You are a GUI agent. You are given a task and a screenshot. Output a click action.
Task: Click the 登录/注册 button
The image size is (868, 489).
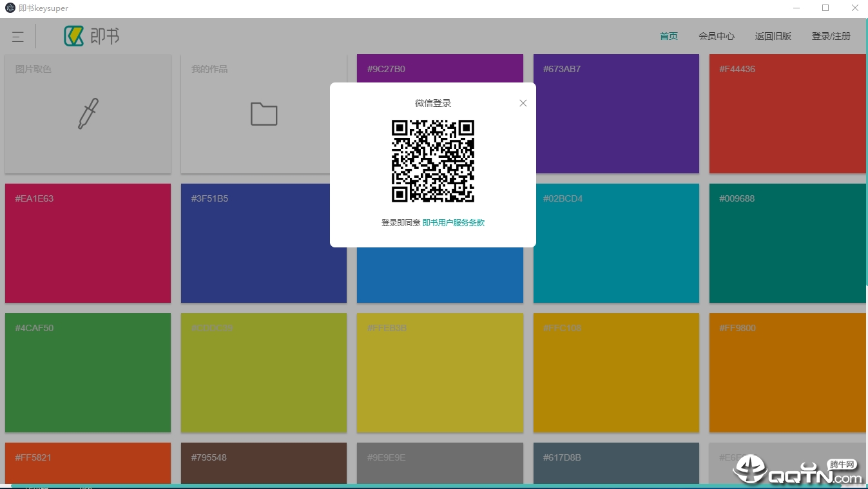[x=831, y=36]
